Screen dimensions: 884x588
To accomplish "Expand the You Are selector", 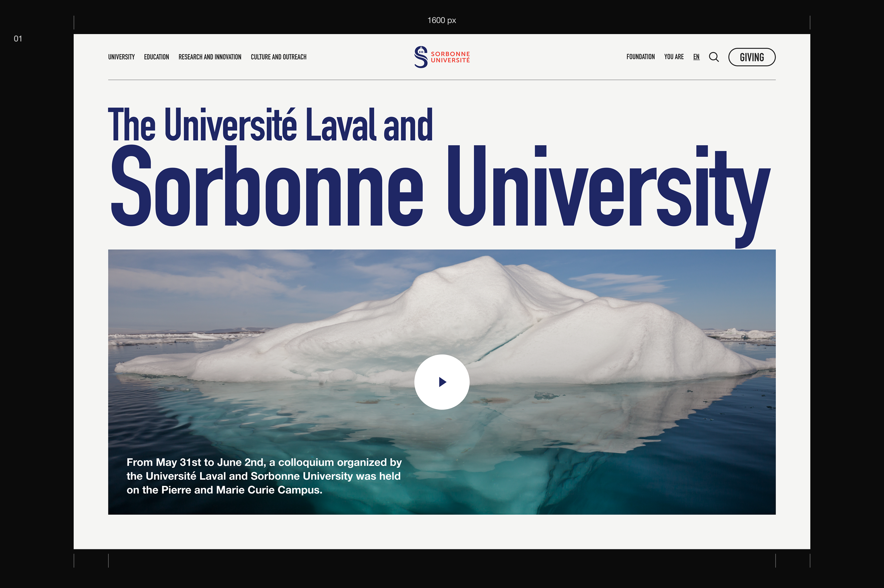I will [x=674, y=57].
